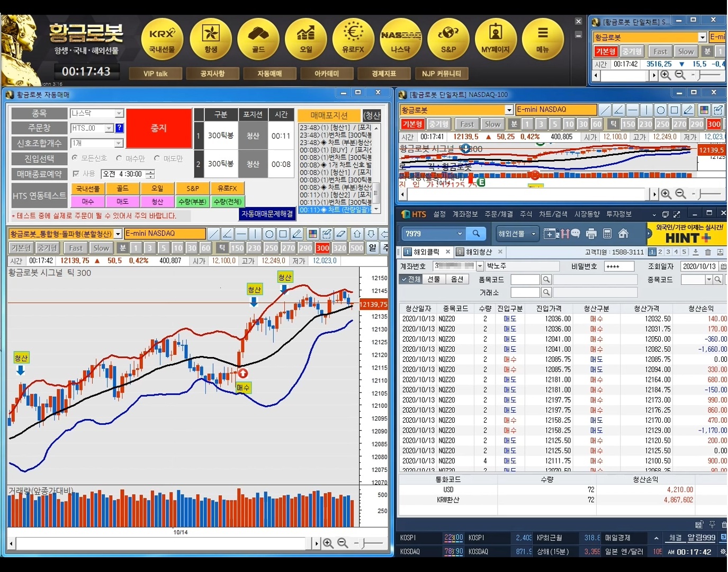Screen dimensions: 728x572
Task: Open the 황금로봇 dropdown in small top-right chart
Action: 702,37
